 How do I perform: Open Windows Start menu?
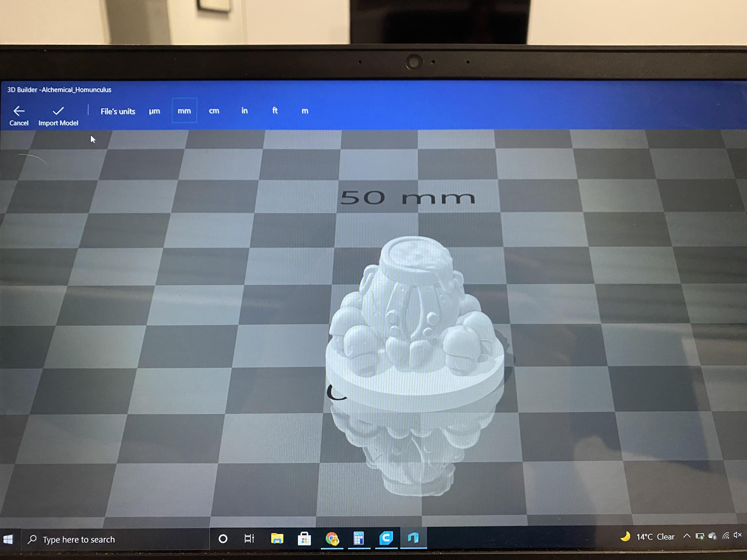tap(8, 539)
